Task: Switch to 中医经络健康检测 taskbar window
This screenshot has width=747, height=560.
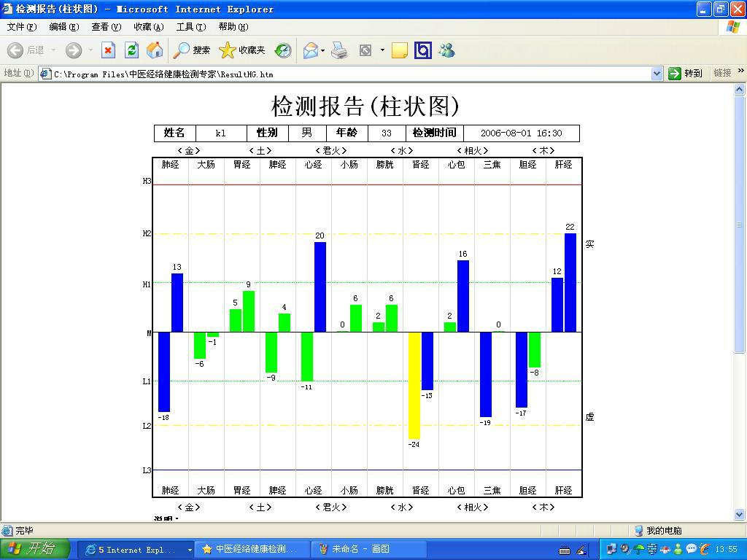Action: point(254,550)
